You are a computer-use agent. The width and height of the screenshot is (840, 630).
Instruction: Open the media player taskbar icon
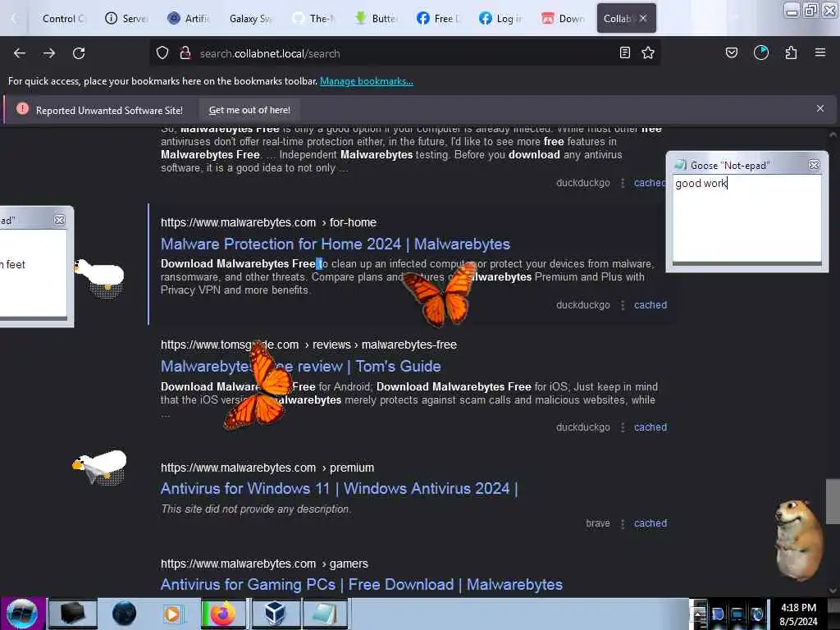172,614
